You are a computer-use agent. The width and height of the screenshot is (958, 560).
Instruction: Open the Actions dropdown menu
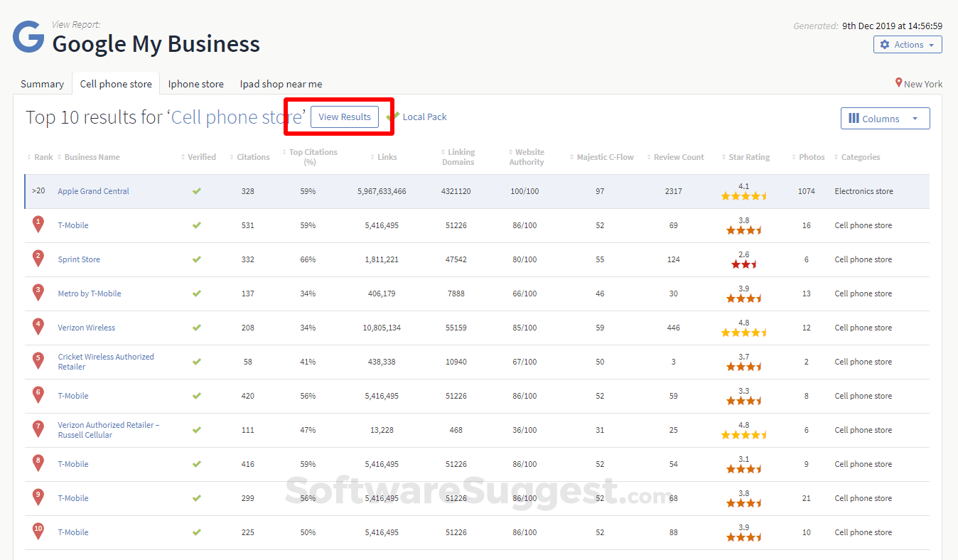click(x=908, y=44)
